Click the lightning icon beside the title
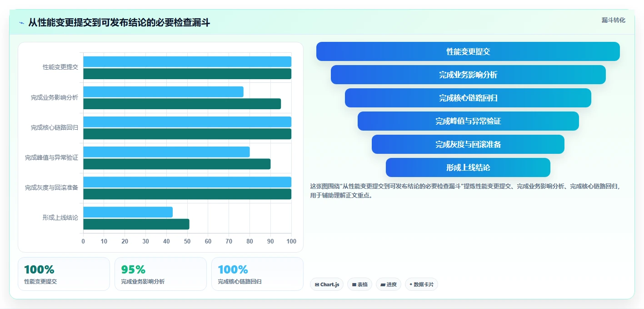Screen dimensions: 644x309 [22, 23]
